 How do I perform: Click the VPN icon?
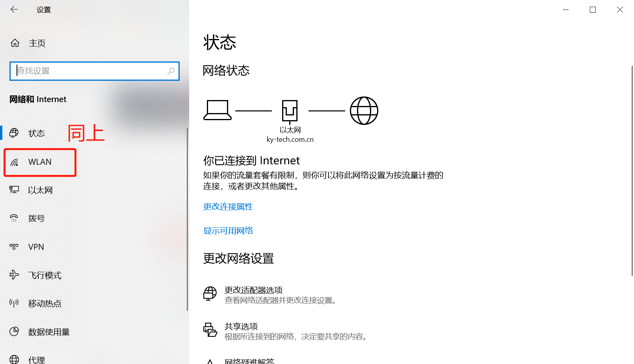[14, 247]
